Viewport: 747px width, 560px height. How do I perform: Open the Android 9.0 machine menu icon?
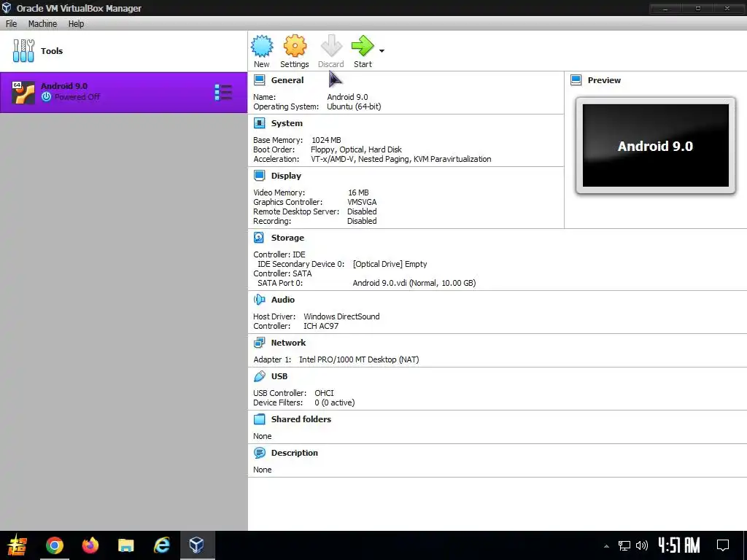223,93
